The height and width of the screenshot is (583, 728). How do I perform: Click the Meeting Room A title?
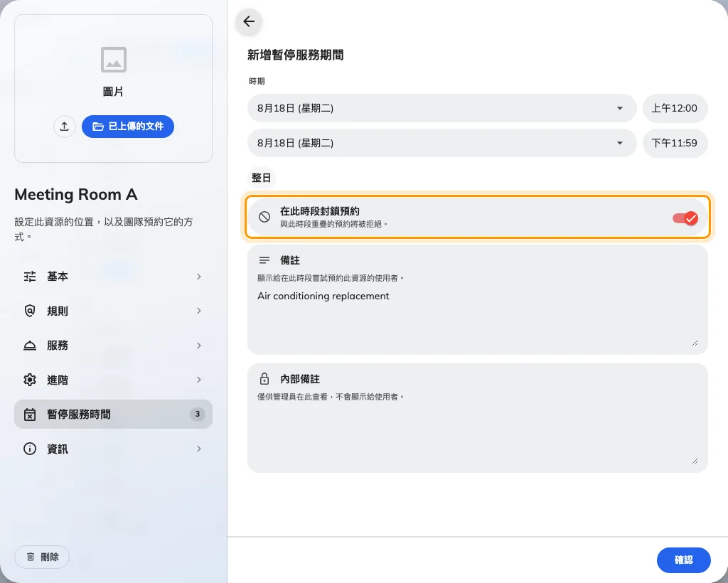click(x=76, y=195)
